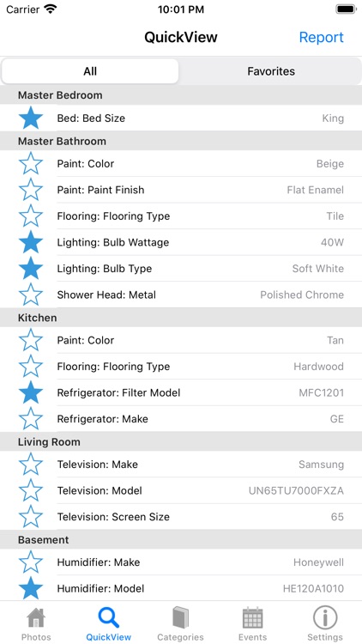Open Television Screen Size entry
The image size is (362, 644).
point(181,517)
